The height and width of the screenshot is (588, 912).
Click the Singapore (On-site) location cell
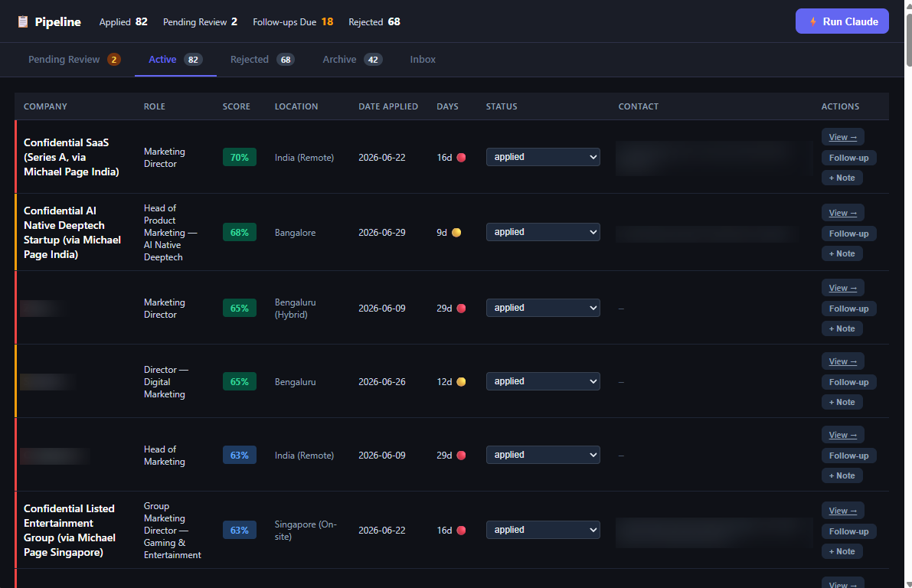(306, 531)
